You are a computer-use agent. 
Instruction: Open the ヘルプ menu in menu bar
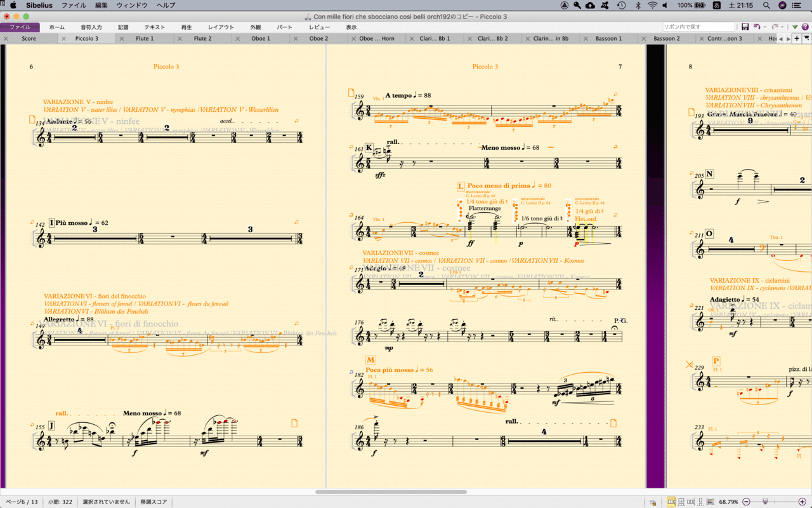click(x=166, y=5)
